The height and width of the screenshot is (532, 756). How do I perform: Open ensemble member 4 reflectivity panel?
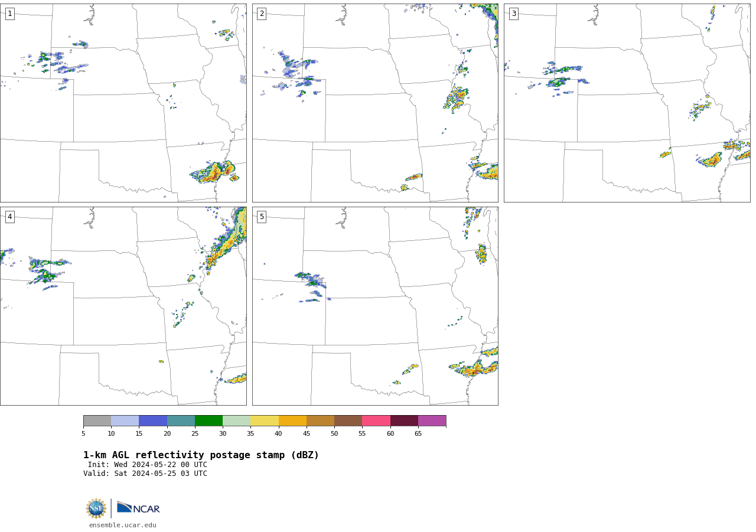click(123, 306)
